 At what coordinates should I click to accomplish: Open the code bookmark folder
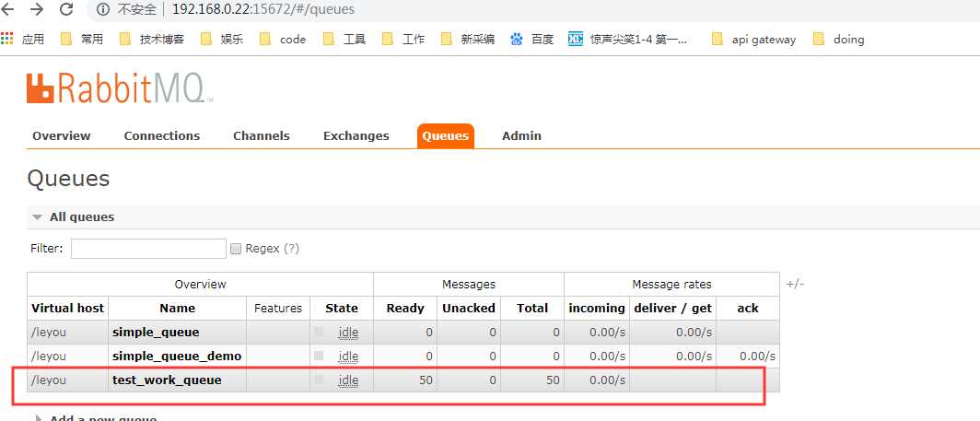pyautogui.click(x=283, y=40)
